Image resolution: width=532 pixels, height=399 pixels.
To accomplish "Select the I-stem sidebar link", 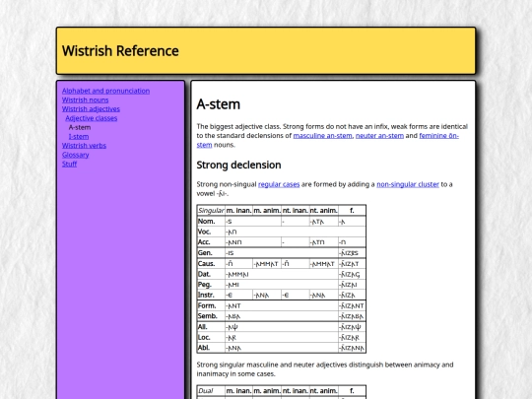I will [79, 136].
